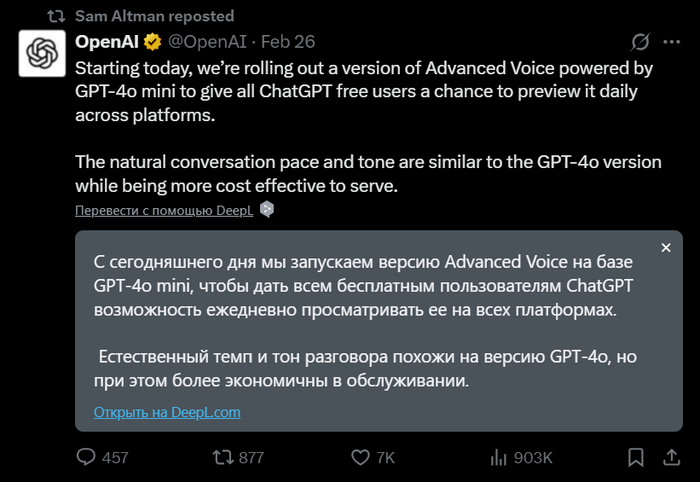Open the tweet's More options menu
The width and height of the screenshot is (700, 482).
pyautogui.click(x=673, y=42)
